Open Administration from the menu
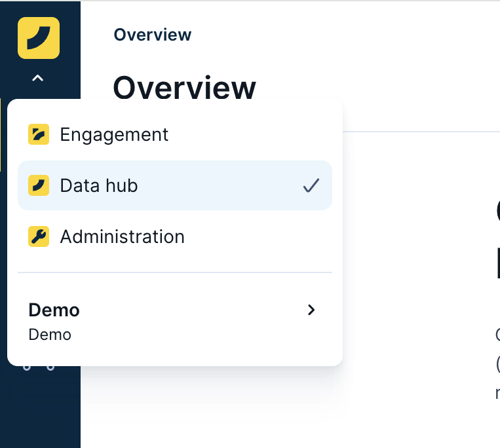The image size is (500, 448). click(175, 236)
